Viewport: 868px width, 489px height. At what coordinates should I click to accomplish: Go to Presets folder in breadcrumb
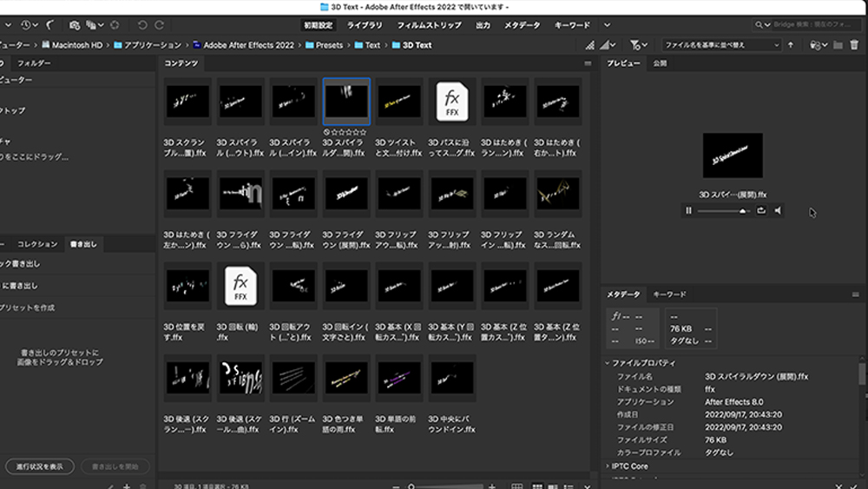pos(329,45)
